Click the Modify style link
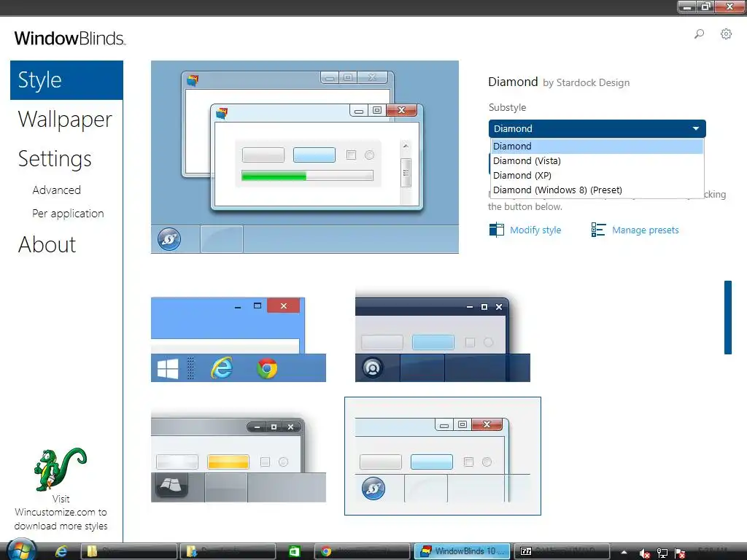This screenshot has width=747, height=560. tap(535, 230)
